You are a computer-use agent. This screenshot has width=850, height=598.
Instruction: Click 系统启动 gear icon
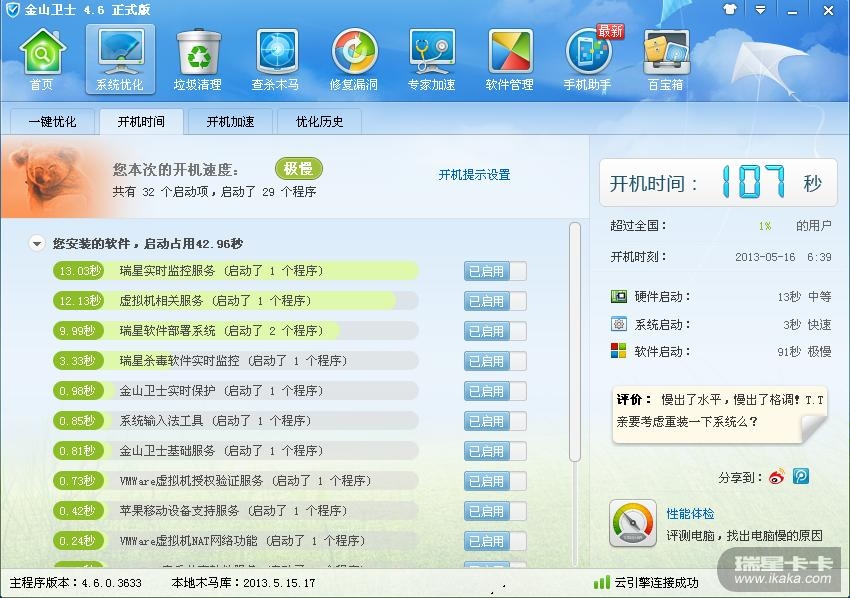tap(619, 324)
